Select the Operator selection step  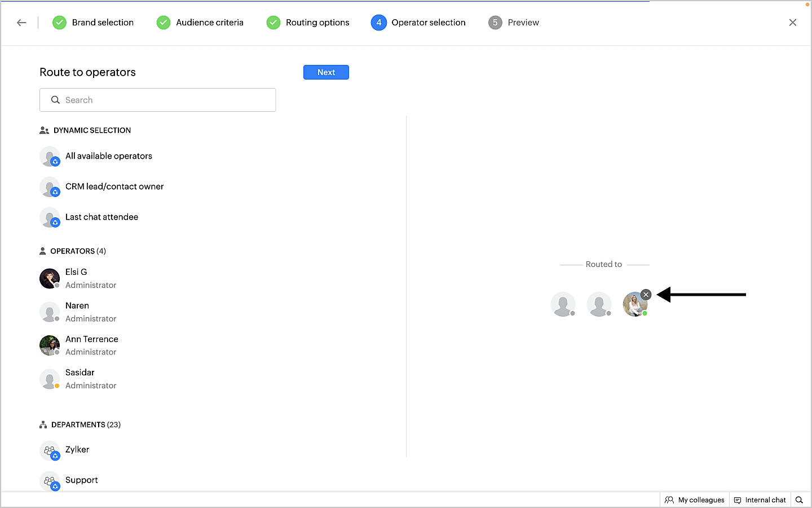(x=418, y=23)
